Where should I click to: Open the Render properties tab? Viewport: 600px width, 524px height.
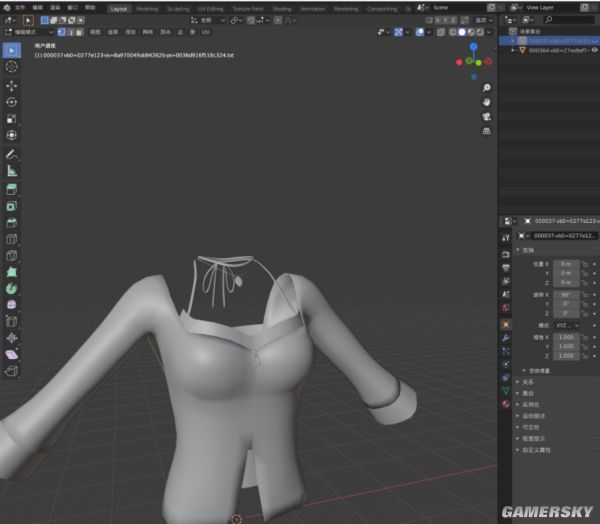click(x=506, y=254)
